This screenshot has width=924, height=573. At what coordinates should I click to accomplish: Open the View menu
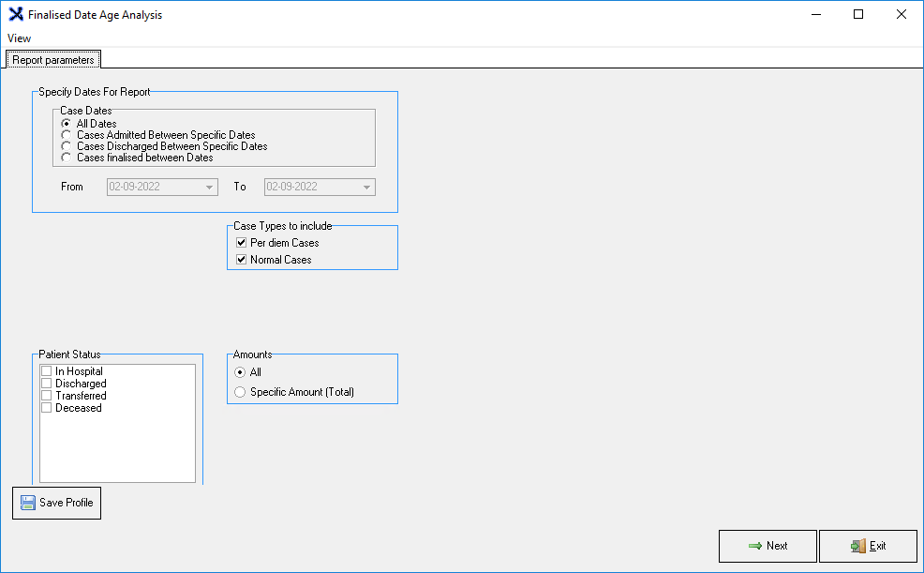19,38
